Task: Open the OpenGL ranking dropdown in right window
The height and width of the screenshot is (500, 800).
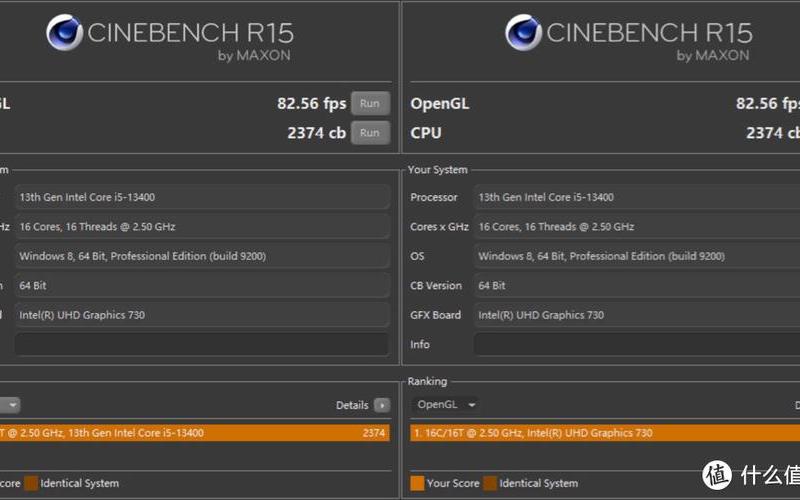Action: coord(445,405)
